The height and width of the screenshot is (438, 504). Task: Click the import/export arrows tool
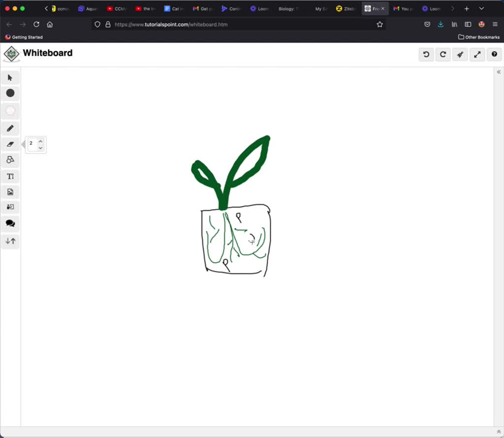tap(10, 241)
